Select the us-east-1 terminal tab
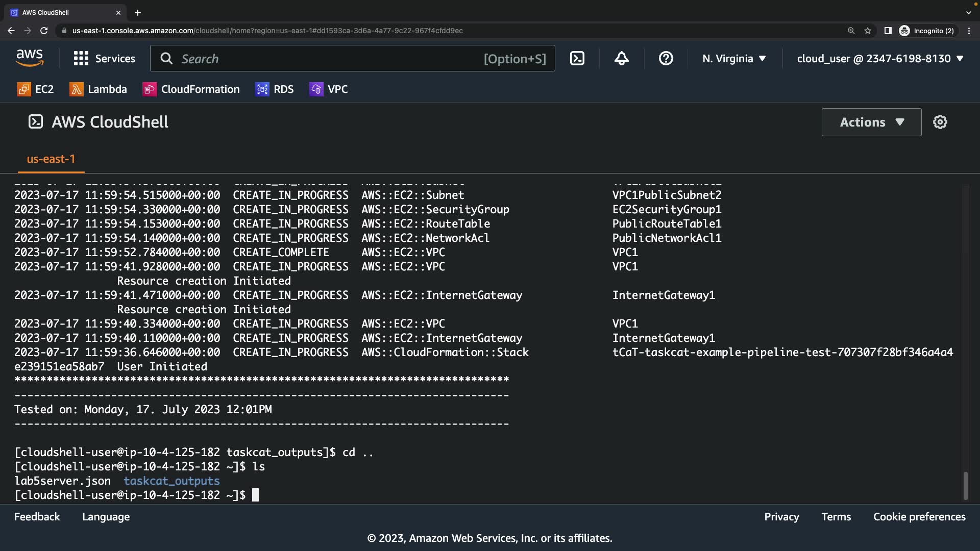The image size is (980, 551). tap(51, 159)
